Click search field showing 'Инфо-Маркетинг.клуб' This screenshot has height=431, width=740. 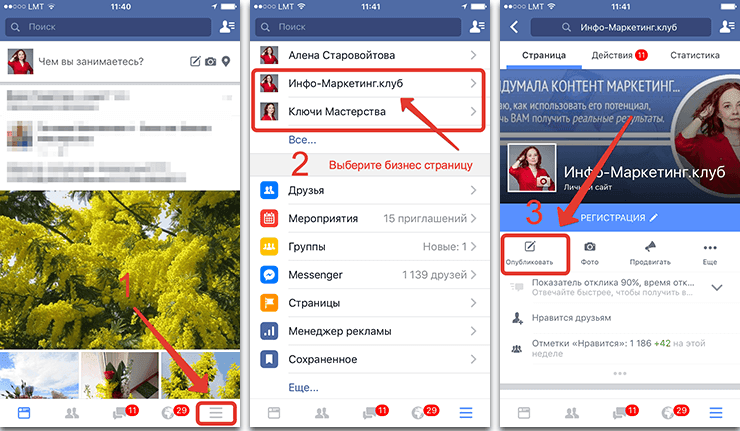(621, 27)
